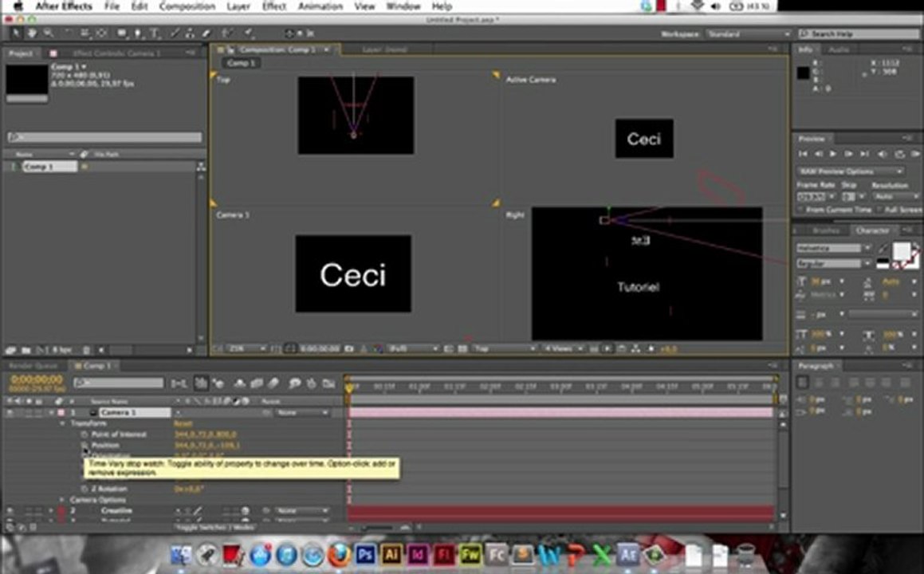Click the trash icon in the Project panel
Screen dimensions: 924x574
pos(86,350)
